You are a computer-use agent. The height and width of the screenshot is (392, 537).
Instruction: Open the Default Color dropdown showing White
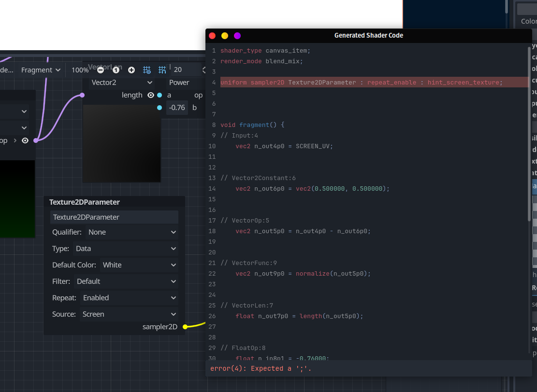coord(139,265)
